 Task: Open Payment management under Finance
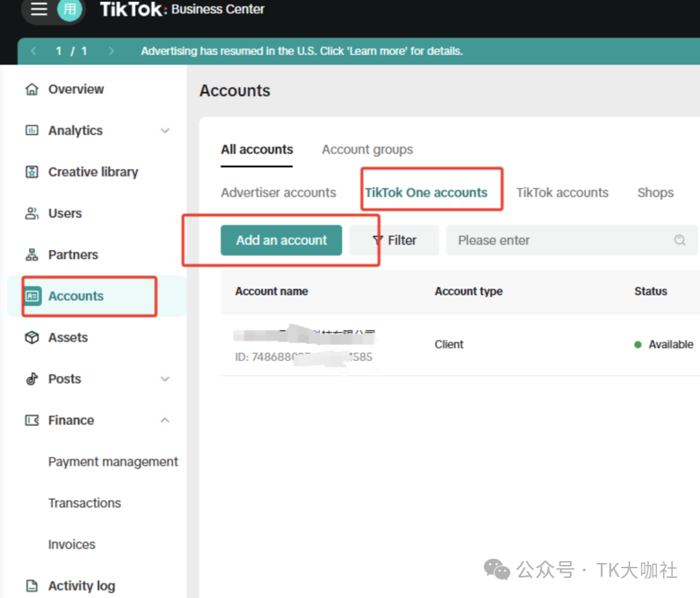point(113,462)
